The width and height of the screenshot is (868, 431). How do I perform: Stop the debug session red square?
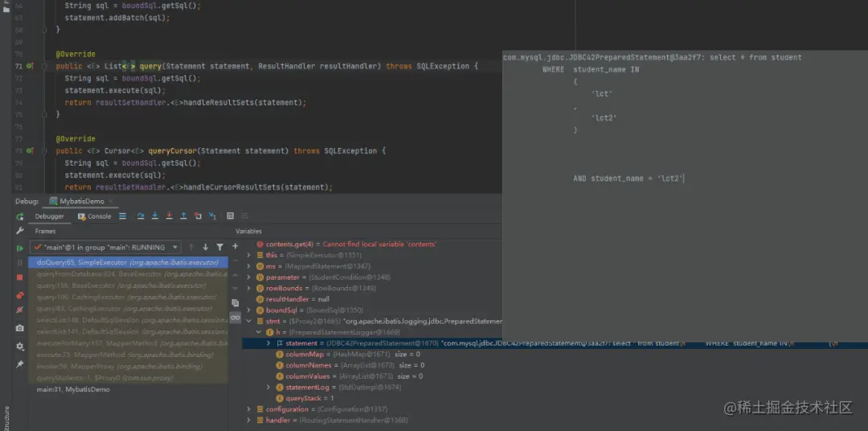pyautogui.click(x=20, y=277)
